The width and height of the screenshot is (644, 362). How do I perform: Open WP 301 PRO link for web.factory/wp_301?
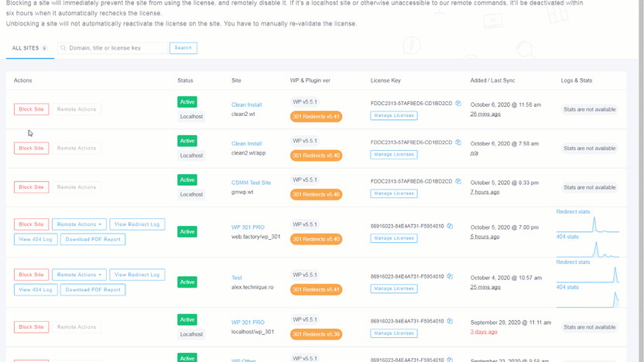(248, 227)
